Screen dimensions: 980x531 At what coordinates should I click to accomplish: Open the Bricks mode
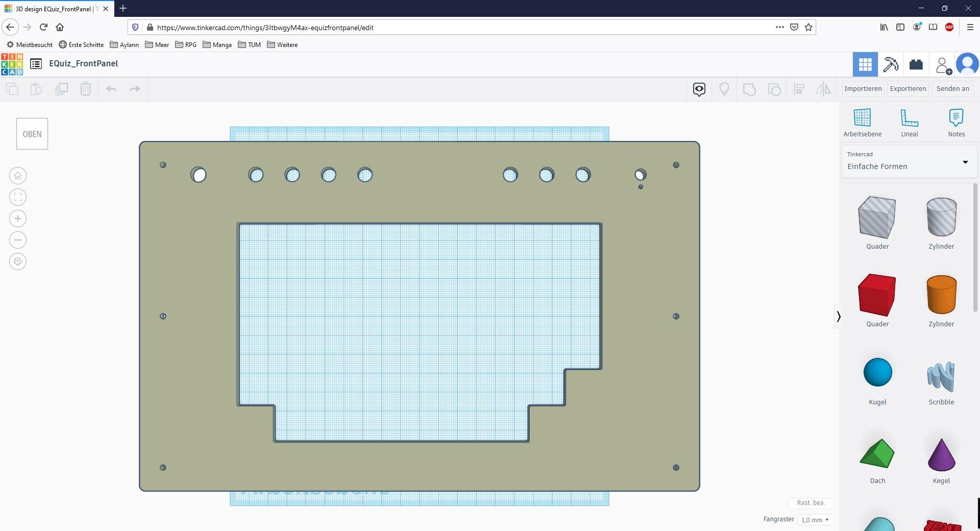pyautogui.click(x=916, y=64)
